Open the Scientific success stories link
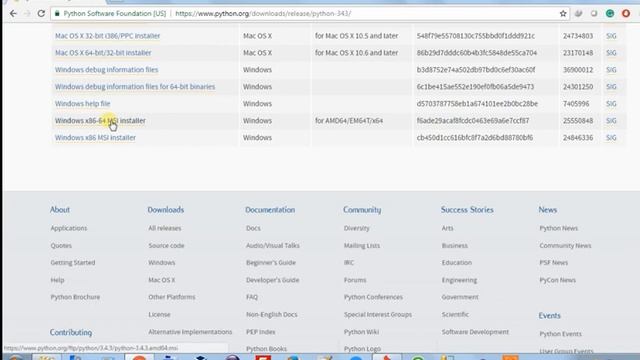The image size is (640, 360). point(455,315)
